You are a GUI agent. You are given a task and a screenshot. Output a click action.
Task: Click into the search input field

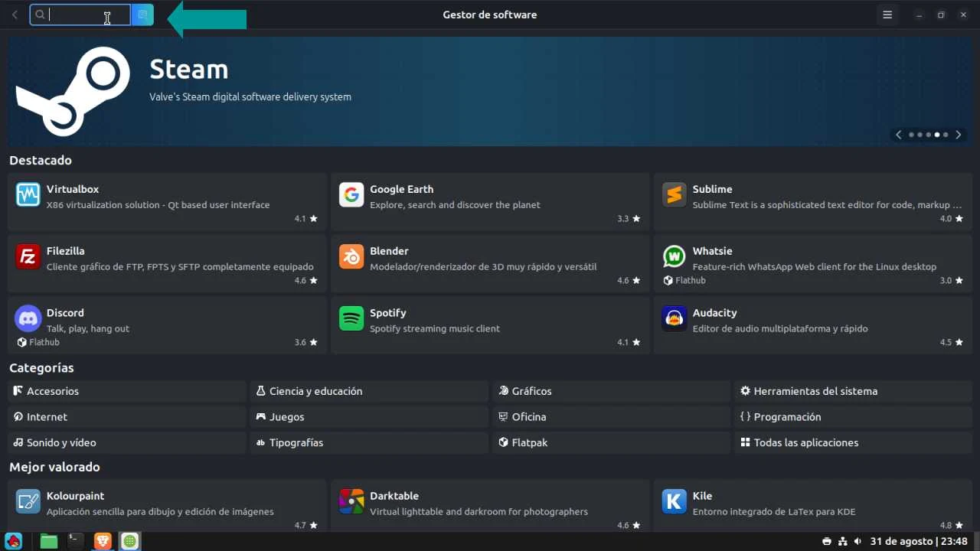tap(80, 15)
